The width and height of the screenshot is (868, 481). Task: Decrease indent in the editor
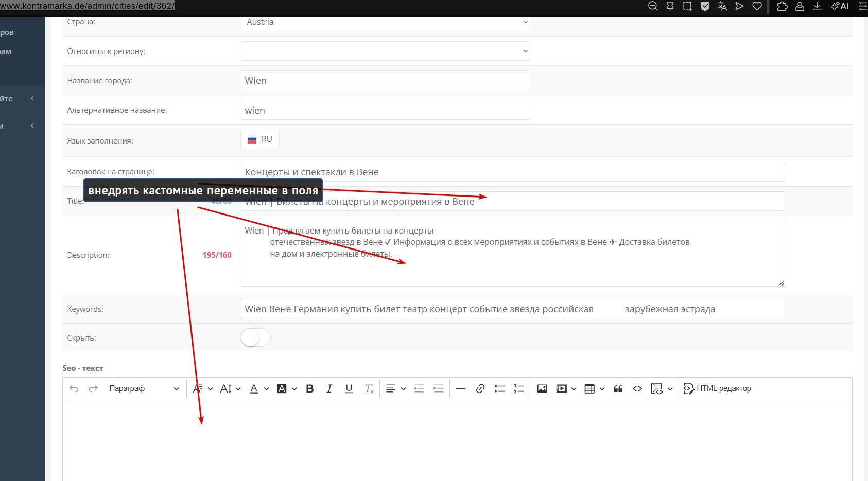[419, 389]
